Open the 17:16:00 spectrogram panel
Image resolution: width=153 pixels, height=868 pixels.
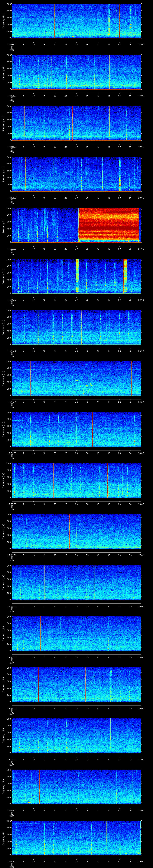(x=77, y=21)
